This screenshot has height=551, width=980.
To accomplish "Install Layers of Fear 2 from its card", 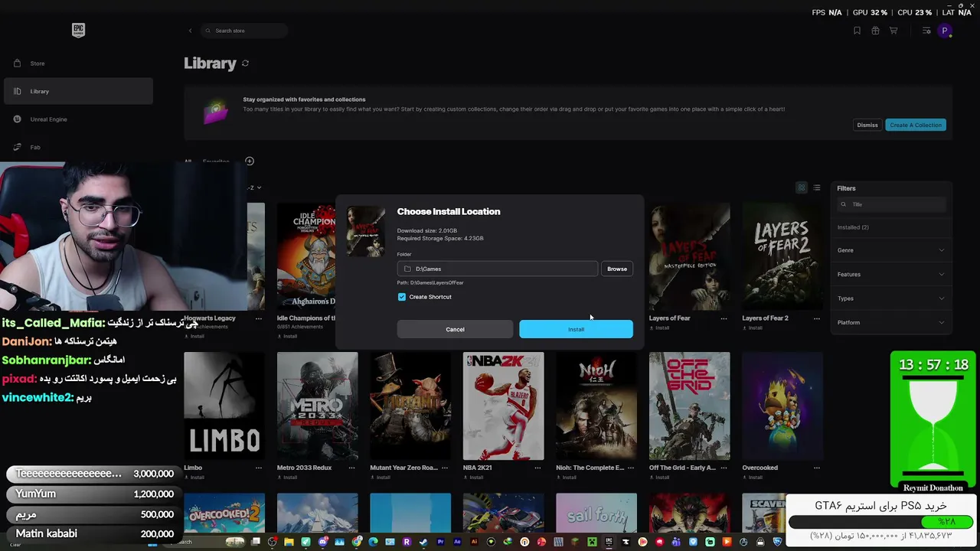I will point(753,328).
